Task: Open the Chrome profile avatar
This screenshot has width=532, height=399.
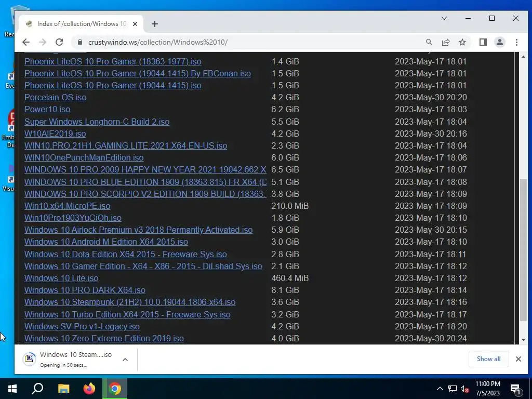Action: pyautogui.click(x=500, y=42)
